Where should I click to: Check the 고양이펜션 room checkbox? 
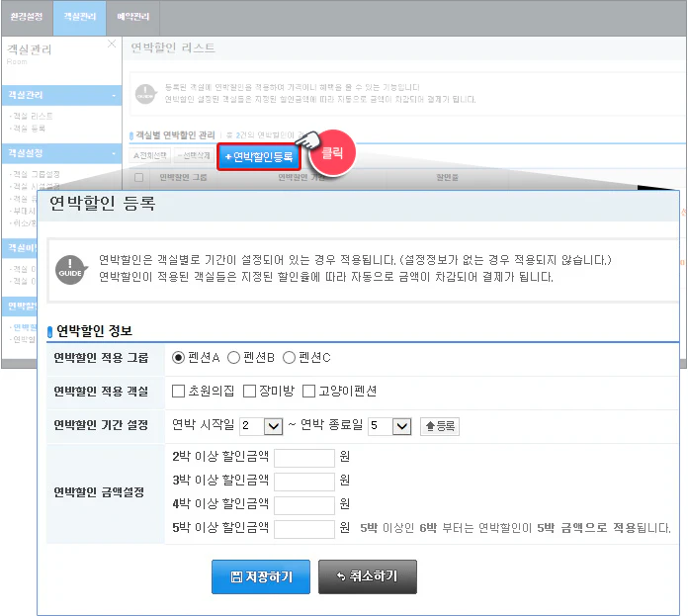[308, 391]
